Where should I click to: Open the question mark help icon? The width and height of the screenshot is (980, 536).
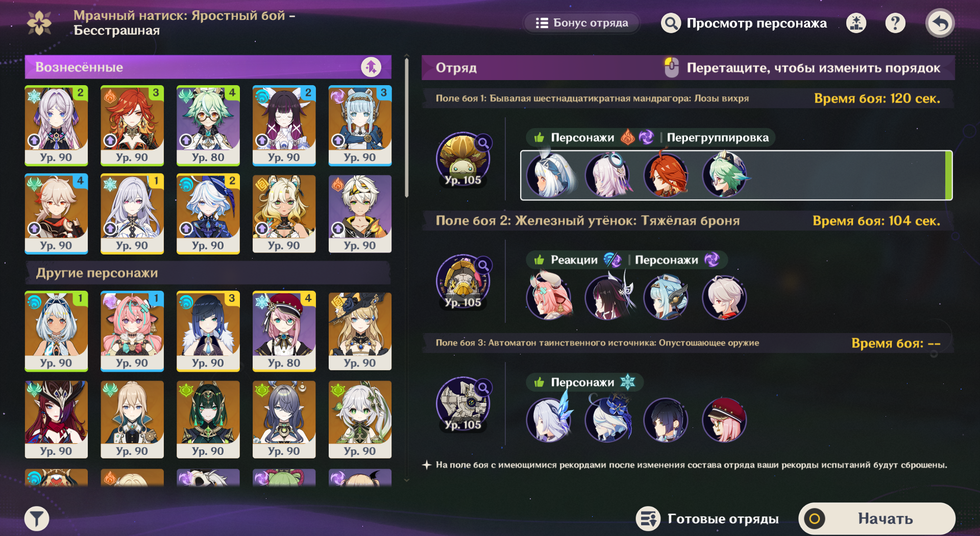895,23
